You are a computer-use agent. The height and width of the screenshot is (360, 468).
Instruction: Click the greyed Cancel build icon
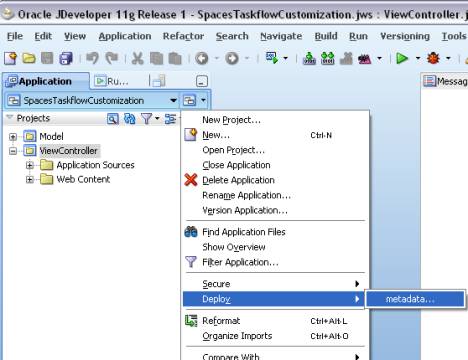tap(346, 59)
